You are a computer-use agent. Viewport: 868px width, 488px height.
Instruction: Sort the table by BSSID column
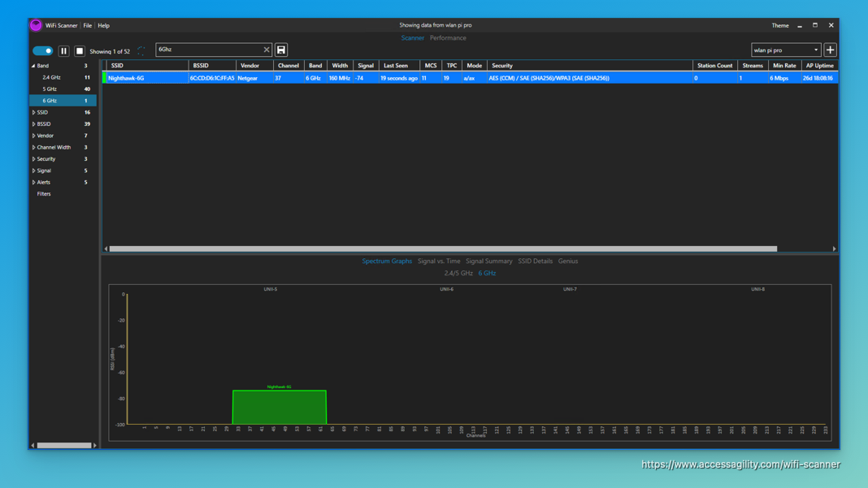(x=212, y=66)
